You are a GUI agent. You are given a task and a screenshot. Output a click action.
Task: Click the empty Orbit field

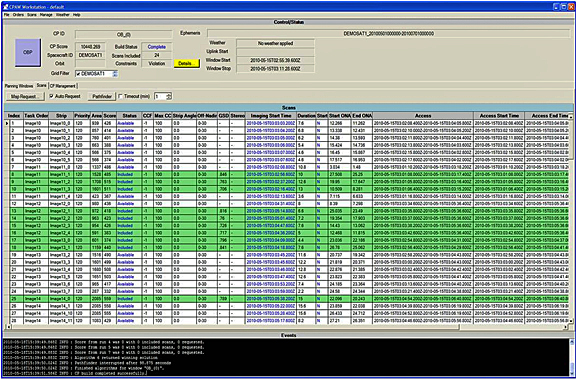(90, 63)
